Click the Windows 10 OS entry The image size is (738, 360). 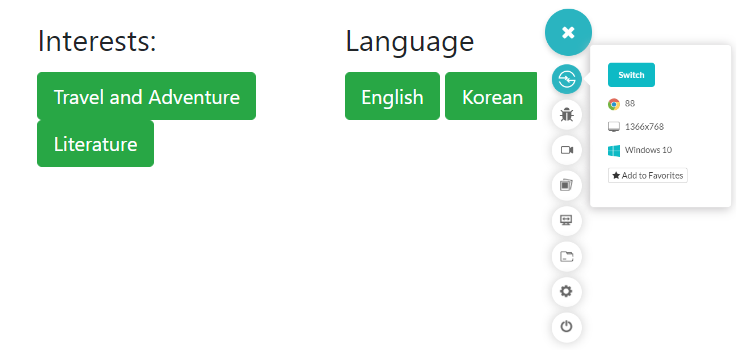tap(640, 151)
